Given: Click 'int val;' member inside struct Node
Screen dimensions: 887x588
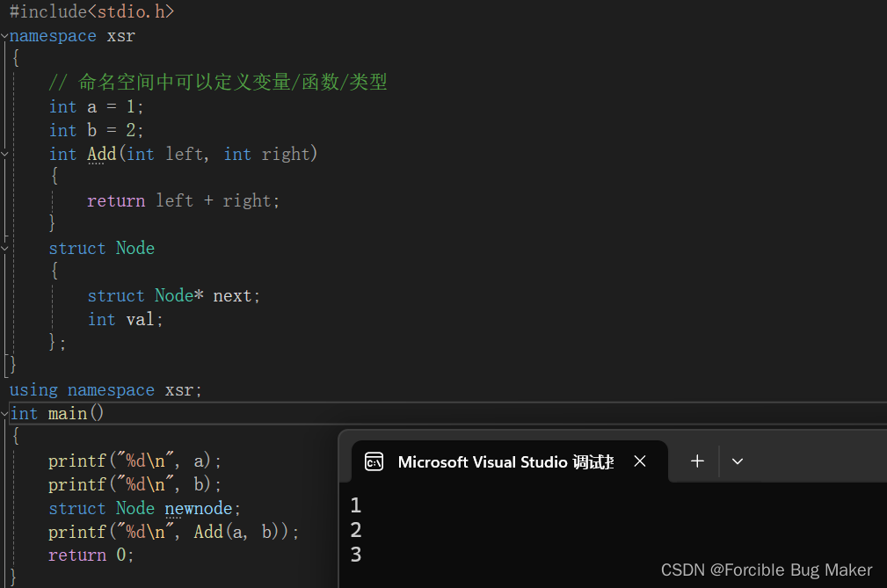Looking at the screenshot, I should [125, 320].
